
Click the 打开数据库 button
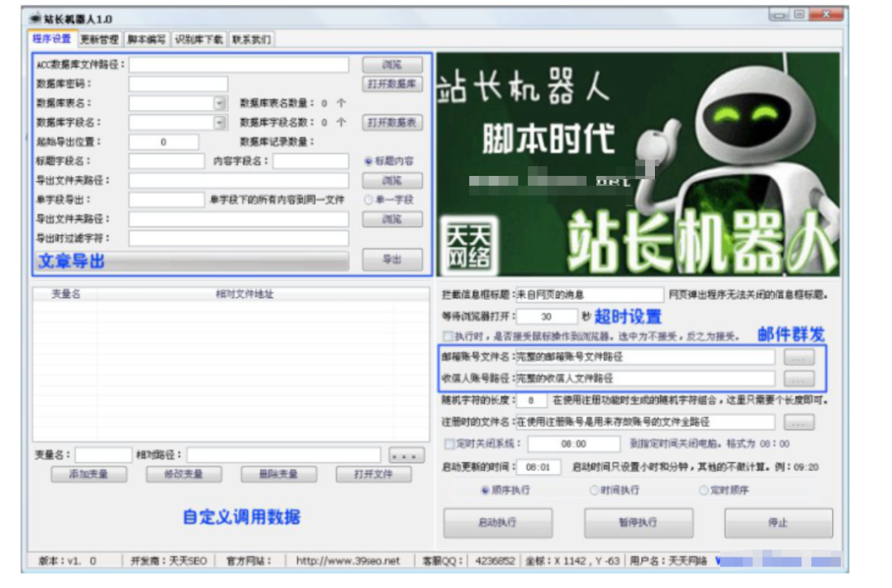pyautogui.click(x=393, y=83)
